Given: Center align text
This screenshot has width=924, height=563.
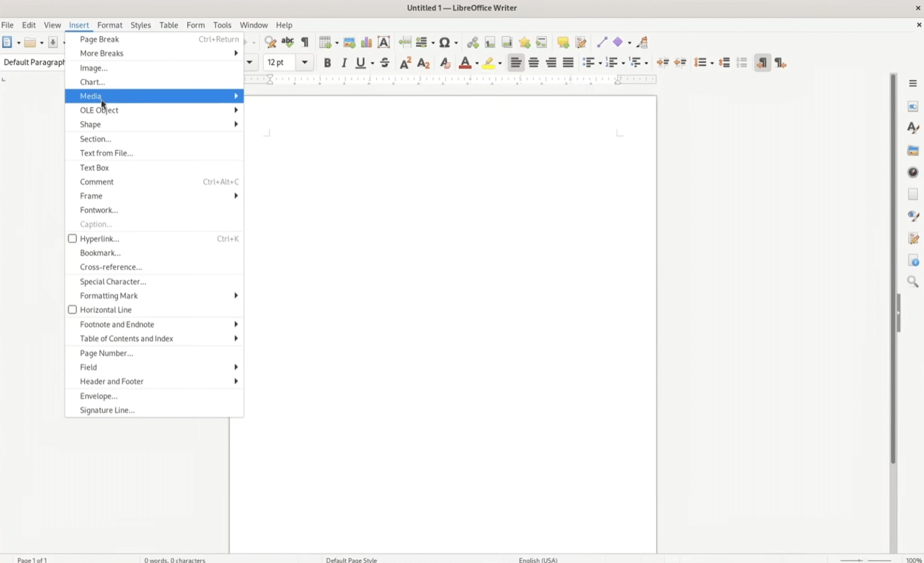Looking at the screenshot, I should point(534,62).
